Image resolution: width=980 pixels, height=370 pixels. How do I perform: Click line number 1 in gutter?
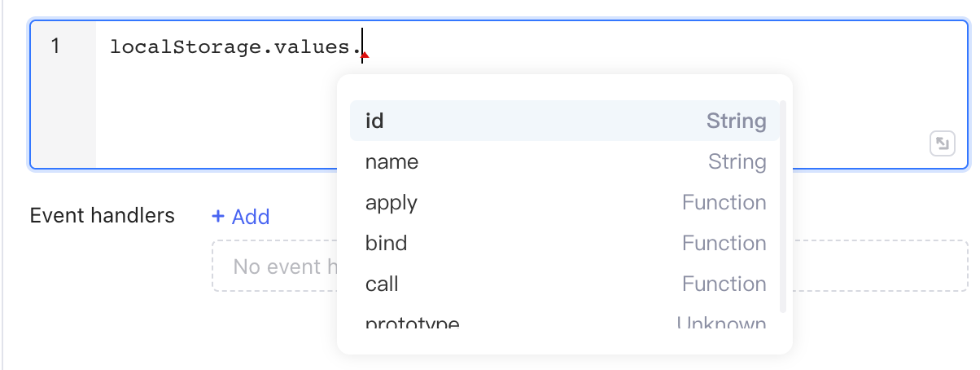(55, 46)
